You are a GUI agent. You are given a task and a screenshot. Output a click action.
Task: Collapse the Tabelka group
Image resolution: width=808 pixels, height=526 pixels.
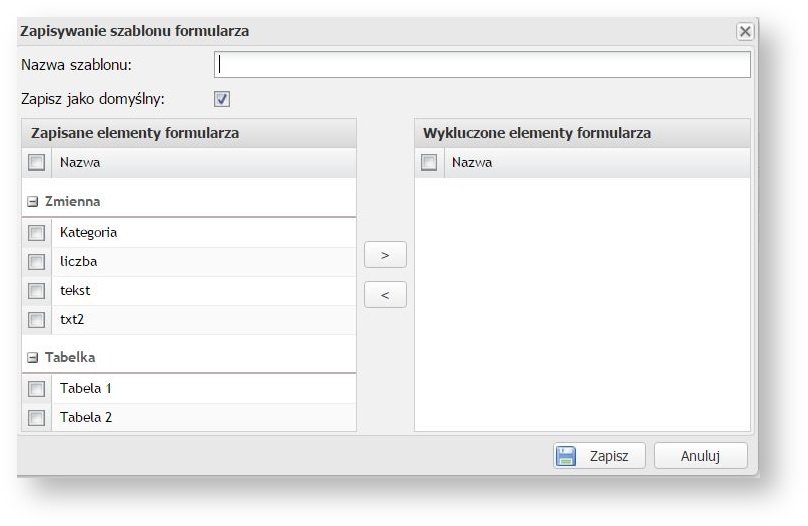coord(32,357)
